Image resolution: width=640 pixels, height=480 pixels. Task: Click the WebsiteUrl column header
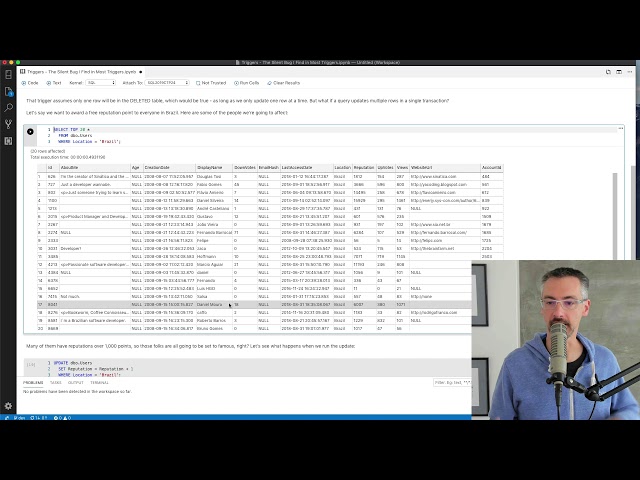click(x=444, y=168)
